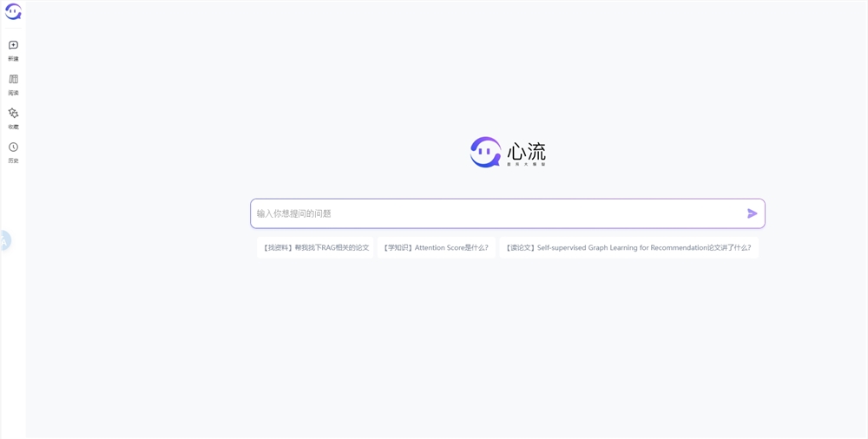Click the send arrow icon
The height and width of the screenshot is (439, 868).
pos(752,213)
